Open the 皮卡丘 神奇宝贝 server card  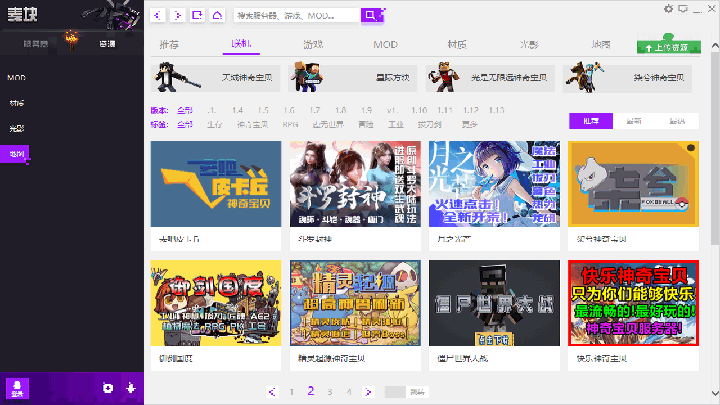216,196
